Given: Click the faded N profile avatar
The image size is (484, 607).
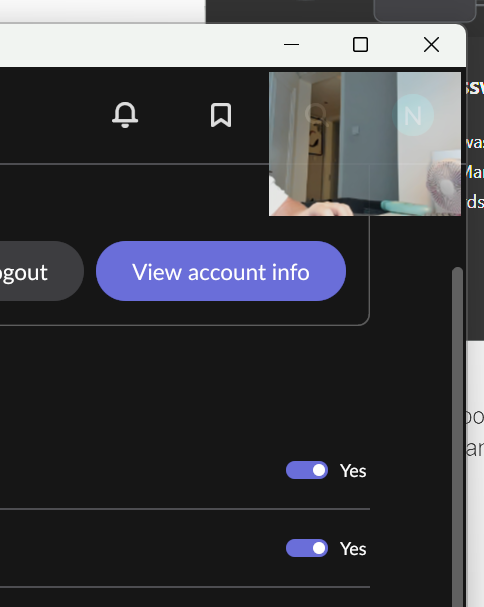Looking at the screenshot, I should (413, 115).
